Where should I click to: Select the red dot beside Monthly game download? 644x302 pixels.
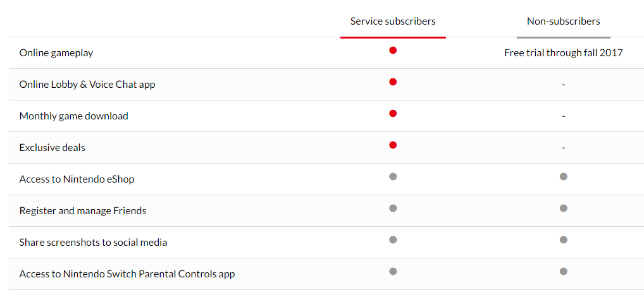[393, 114]
